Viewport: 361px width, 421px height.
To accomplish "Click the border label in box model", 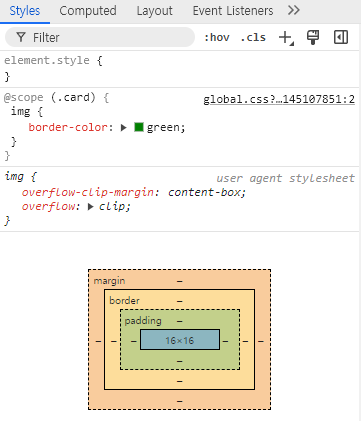I will (x=124, y=301).
